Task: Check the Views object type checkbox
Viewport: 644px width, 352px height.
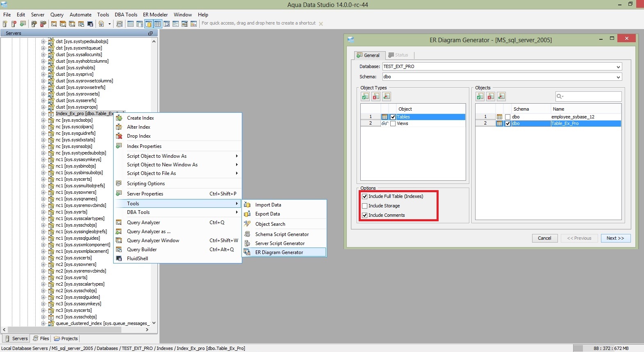Action: pyautogui.click(x=393, y=123)
